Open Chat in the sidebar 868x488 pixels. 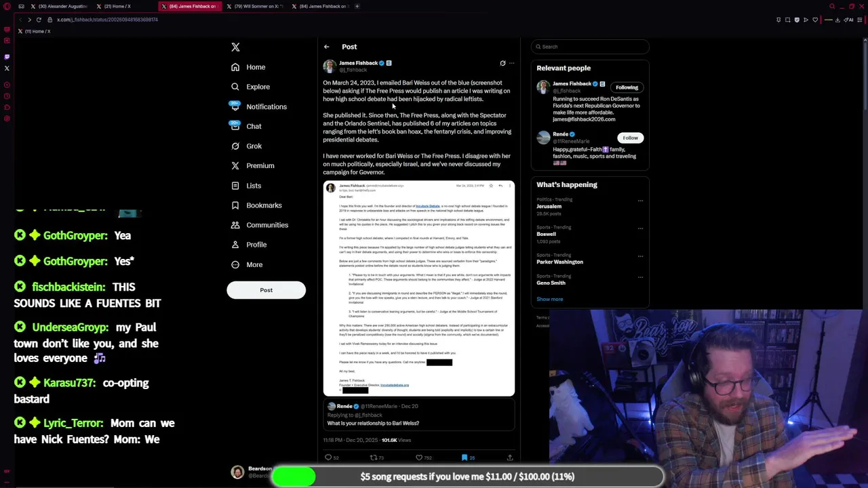point(246,126)
